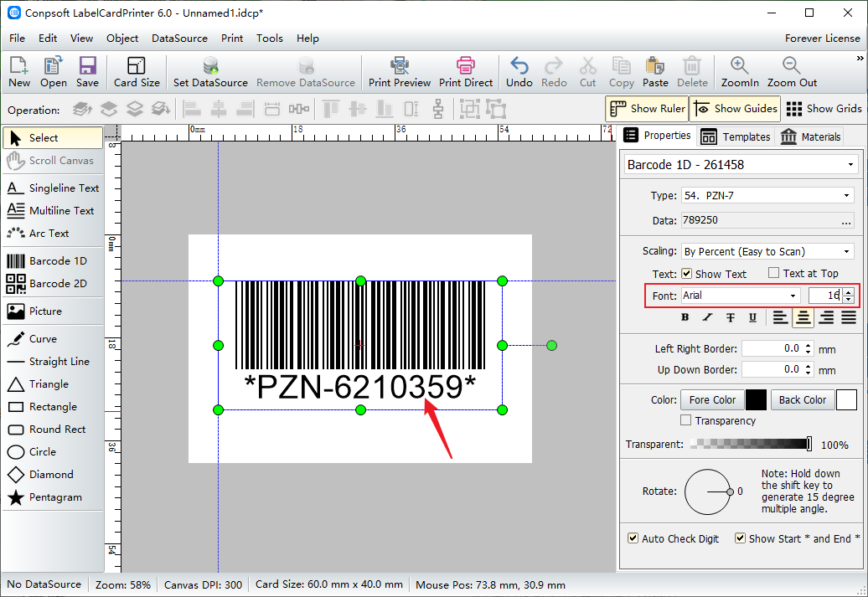Viewport: 868px width, 597px height.
Task: Open the Object menu
Action: (x=122, y=39)
